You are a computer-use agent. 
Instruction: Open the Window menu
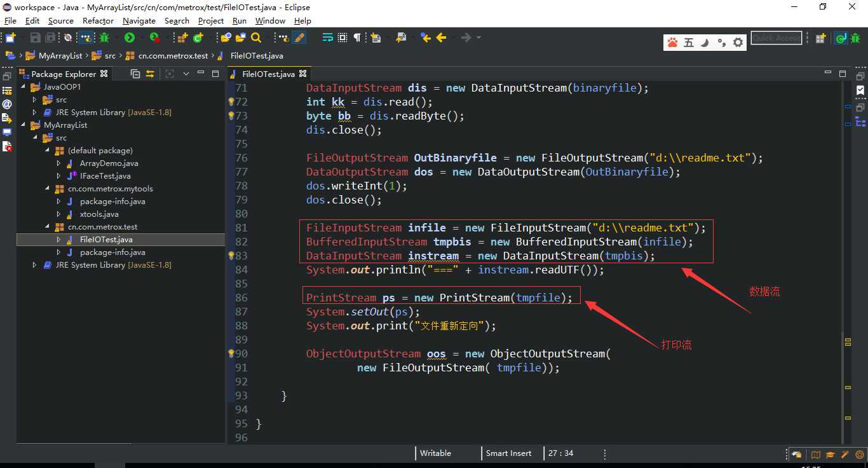pyautogui.click(x=271, y=20)
